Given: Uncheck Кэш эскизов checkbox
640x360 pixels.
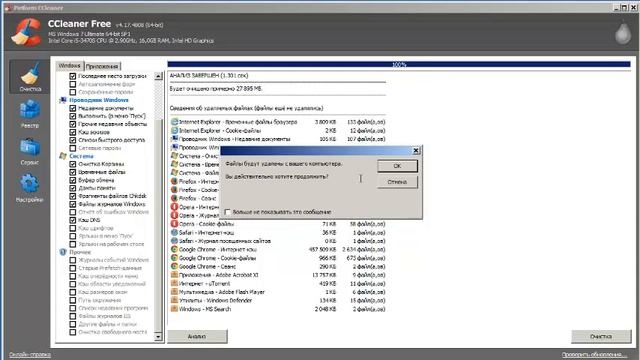Looking at the screenshot, I should point(73,132).
